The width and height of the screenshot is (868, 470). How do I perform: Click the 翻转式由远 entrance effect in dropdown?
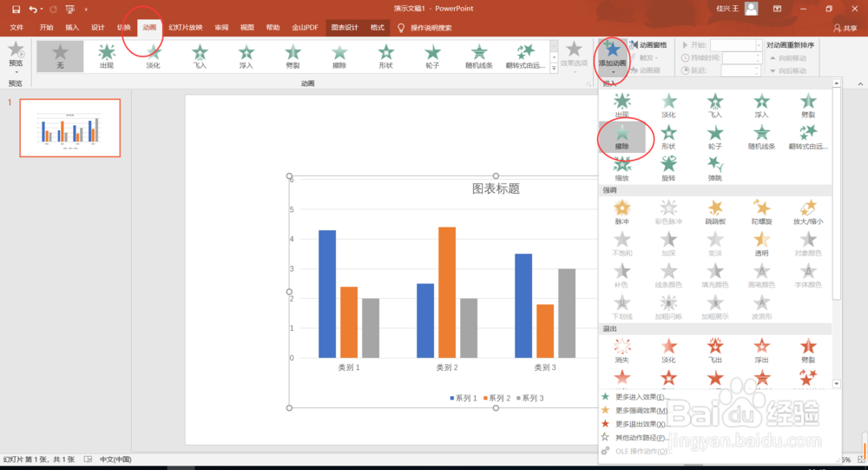click(x=808, y=137)
